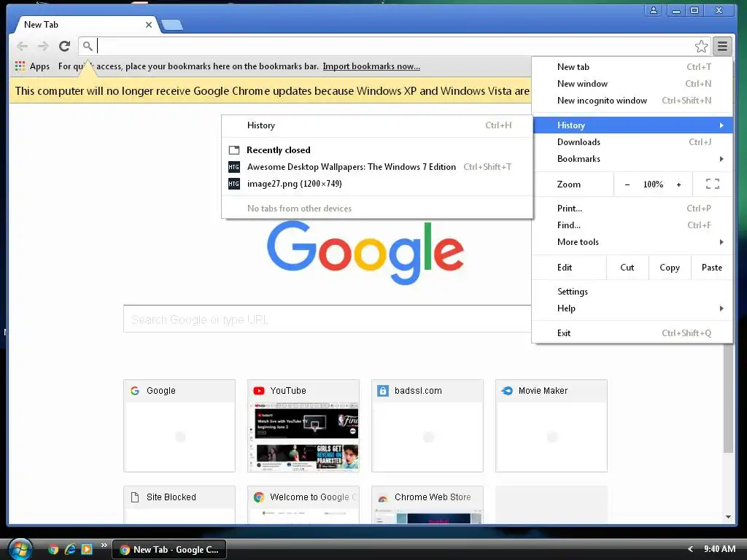Reopen Awesome Desktop Wallpapers closed tab
This screenshot has width=747, height=560.
coord(377,167)
